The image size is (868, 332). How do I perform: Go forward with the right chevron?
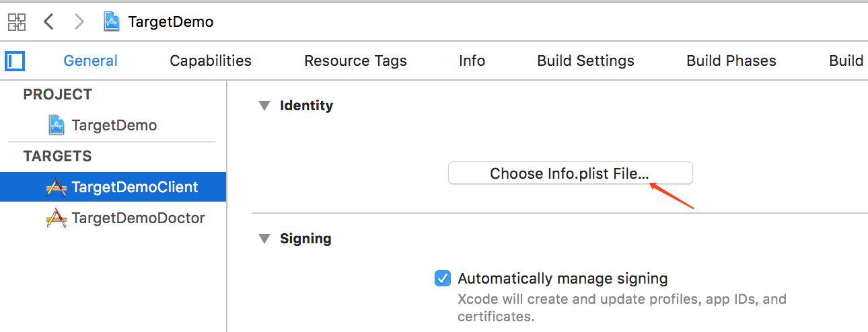pyautogui.click(x=79, y=22)
